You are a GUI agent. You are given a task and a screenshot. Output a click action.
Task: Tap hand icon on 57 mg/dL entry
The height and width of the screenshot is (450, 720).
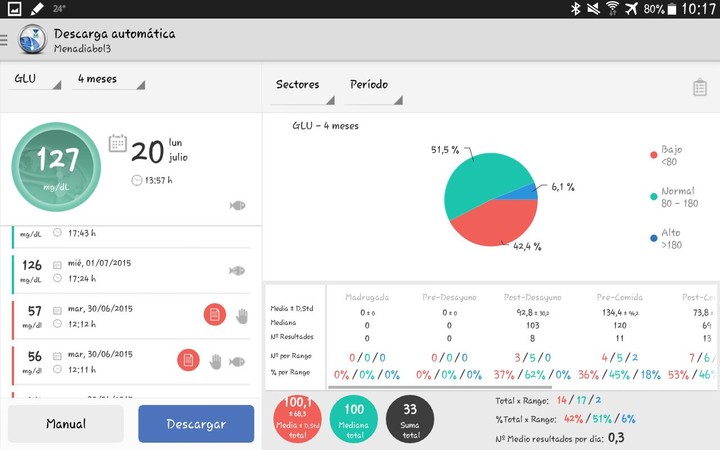[241, 316]
